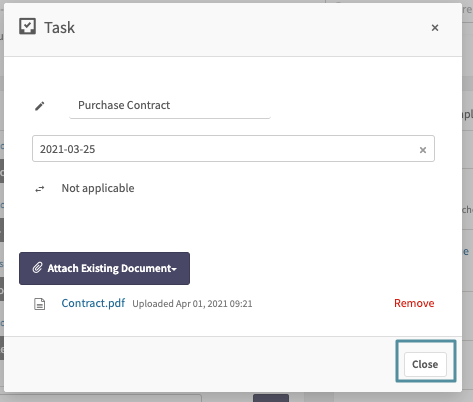473x402 pixels.
Task: Click the Task checkmark icon in header
Action: point(27,27)
